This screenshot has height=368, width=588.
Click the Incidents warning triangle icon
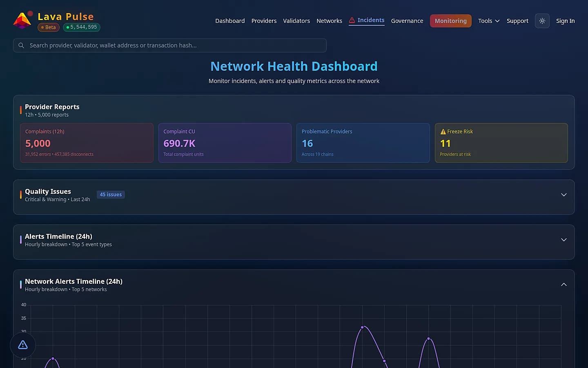352,20
